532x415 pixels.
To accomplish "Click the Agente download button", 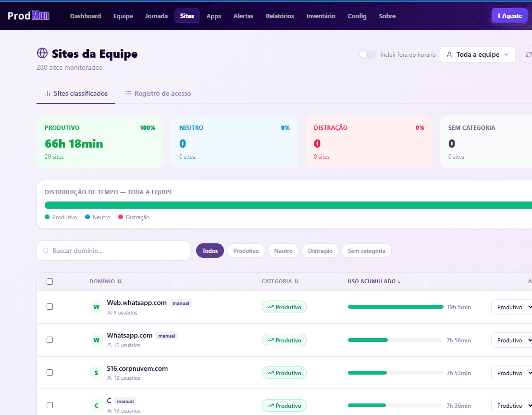I will (x=509, y=15).
